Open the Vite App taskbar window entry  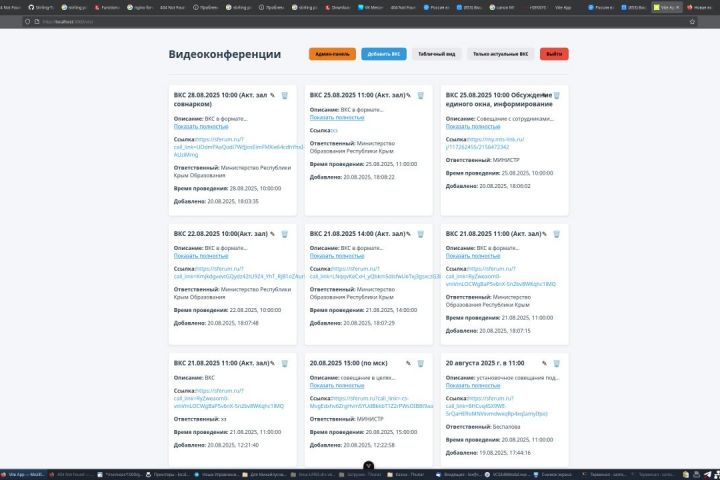coord(23,474)
